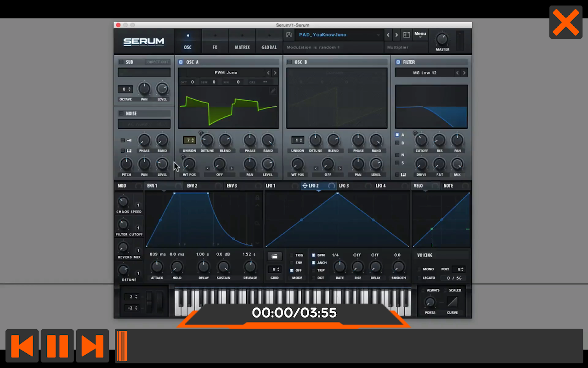Image resolution: width=588 pixels, height=368 pixels.
Task: Change the POLY voice count stepper
Action: click(458, 269)
